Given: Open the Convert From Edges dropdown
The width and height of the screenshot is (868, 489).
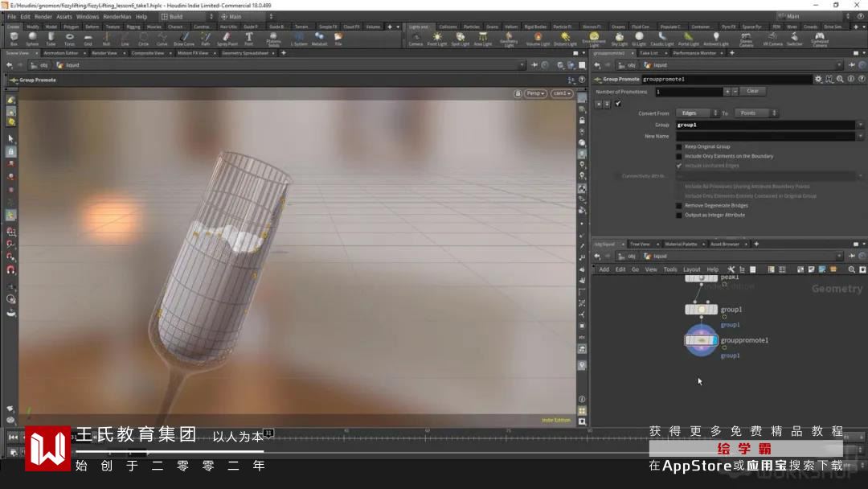Looking at the screenshot, I should coord(696,113).
